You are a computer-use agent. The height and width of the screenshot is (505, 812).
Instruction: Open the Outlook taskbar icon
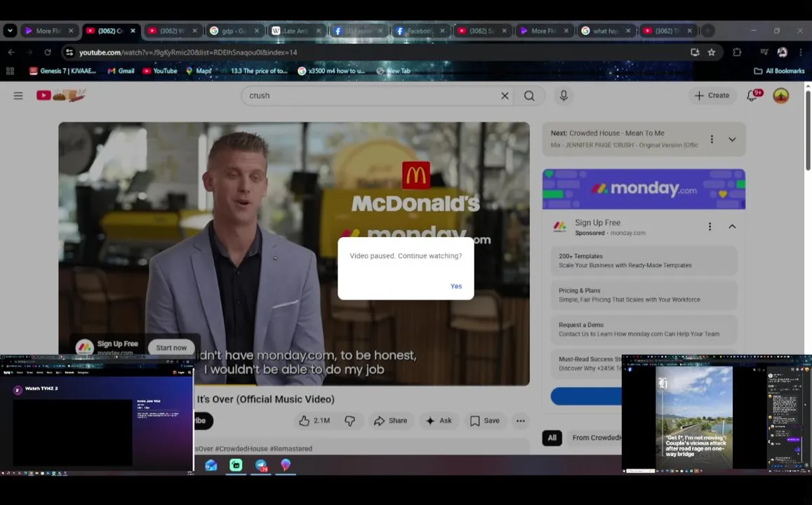click(211, 465)
